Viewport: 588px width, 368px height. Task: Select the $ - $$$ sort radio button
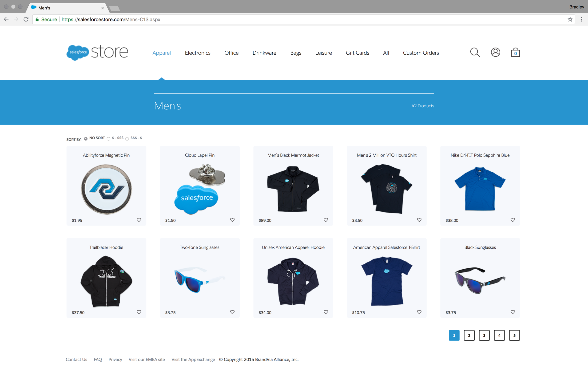point(109,139)
